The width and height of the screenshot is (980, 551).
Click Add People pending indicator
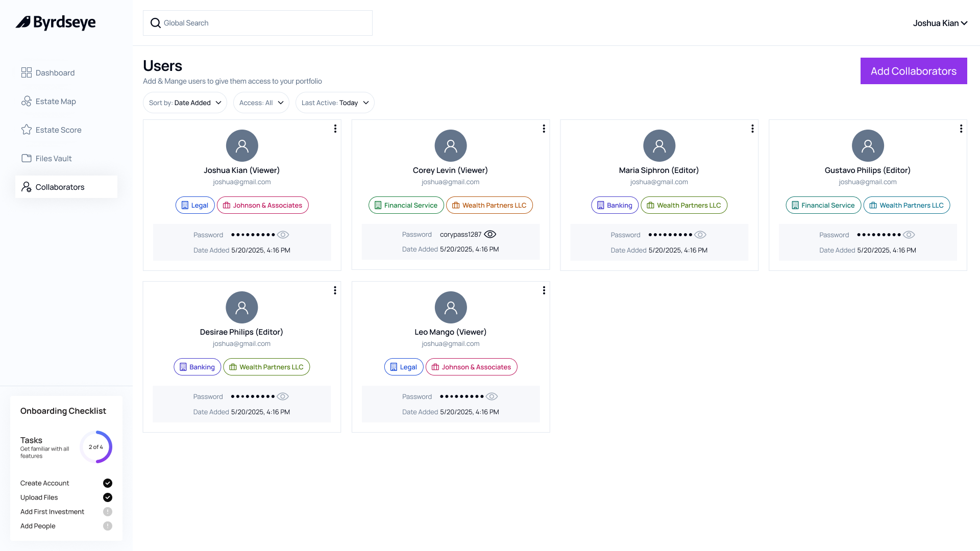(108, 526)
